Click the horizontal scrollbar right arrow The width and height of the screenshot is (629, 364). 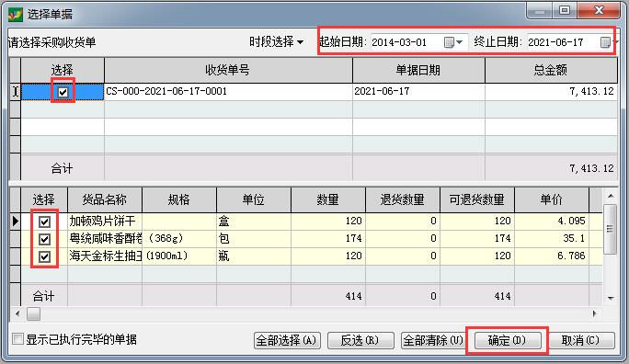594,313
